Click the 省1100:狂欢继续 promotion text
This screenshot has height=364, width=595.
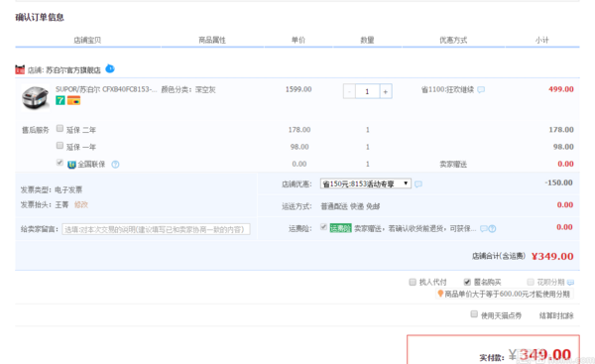pyautogui.click(x=448, y=89)
